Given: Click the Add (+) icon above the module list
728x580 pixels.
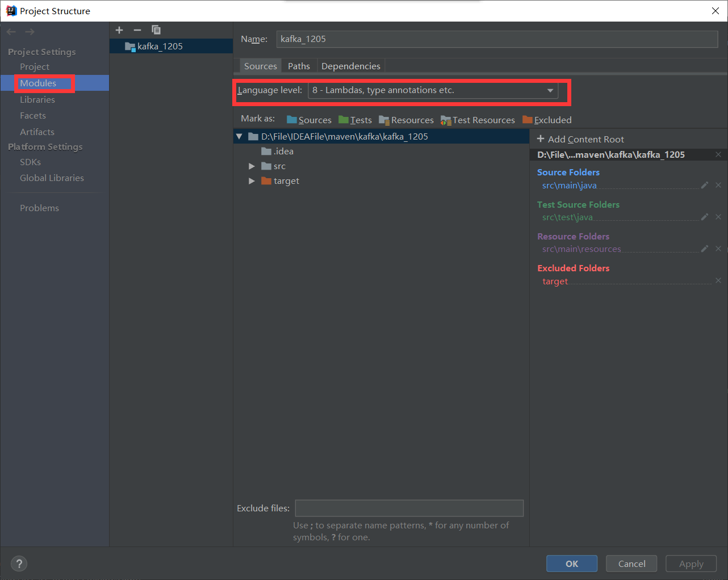Looking at the screenshot, I should click(119, 30).
